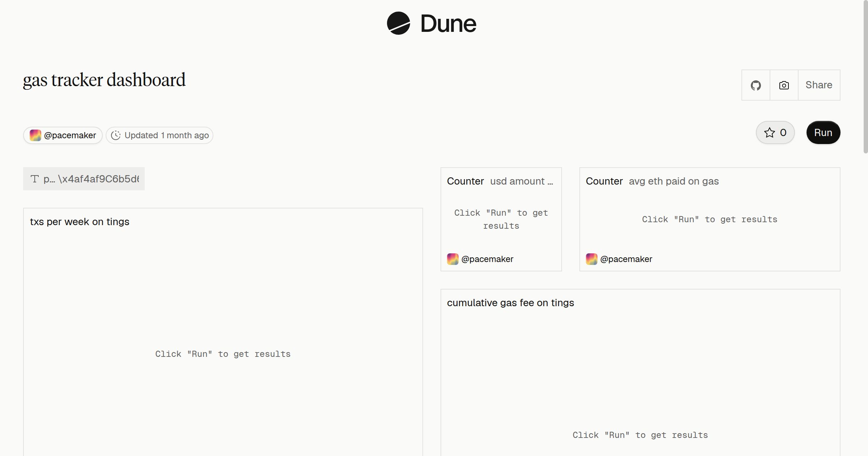Open cumulative gas fee on tings title
This screenshot has width=868, height=456.
click(510, 303)
